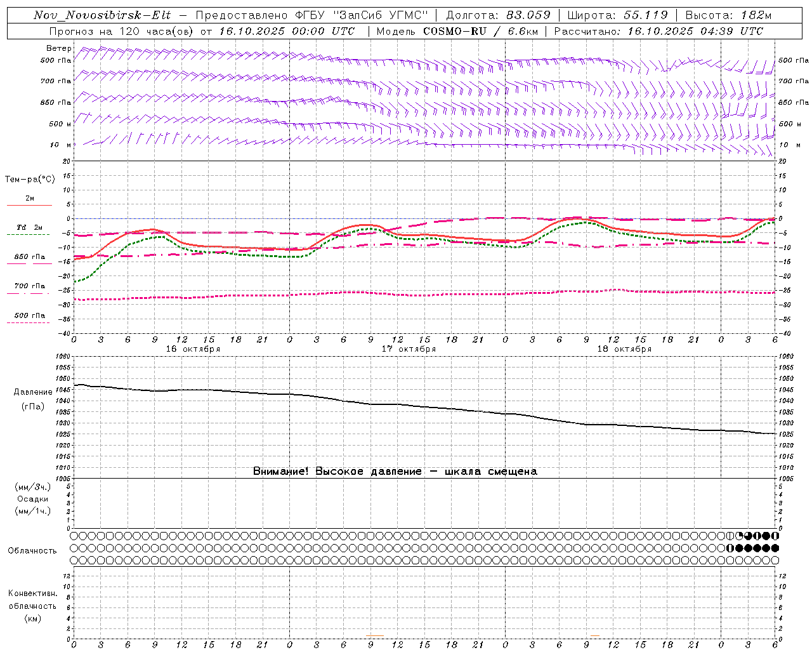Screen dimensions: 812x650
Task: Click the model name COSMO-RU / 6.6км
Action: 480,31
